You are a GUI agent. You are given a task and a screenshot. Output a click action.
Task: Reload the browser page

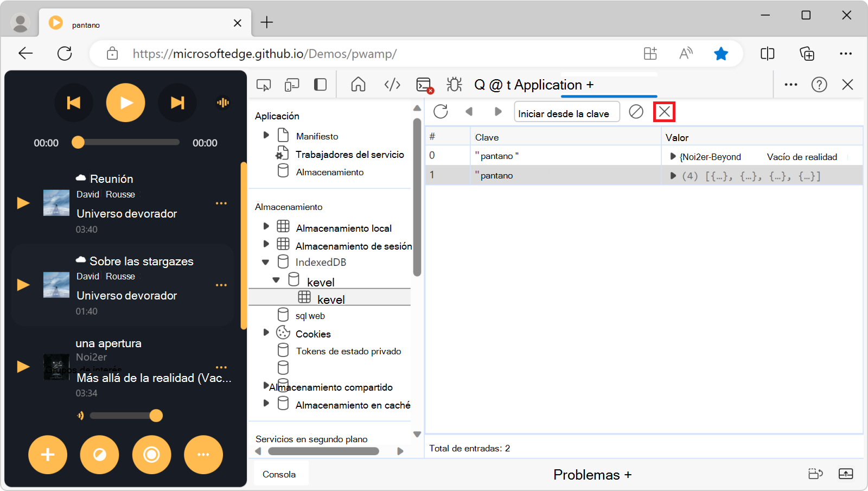click(65, 53)
